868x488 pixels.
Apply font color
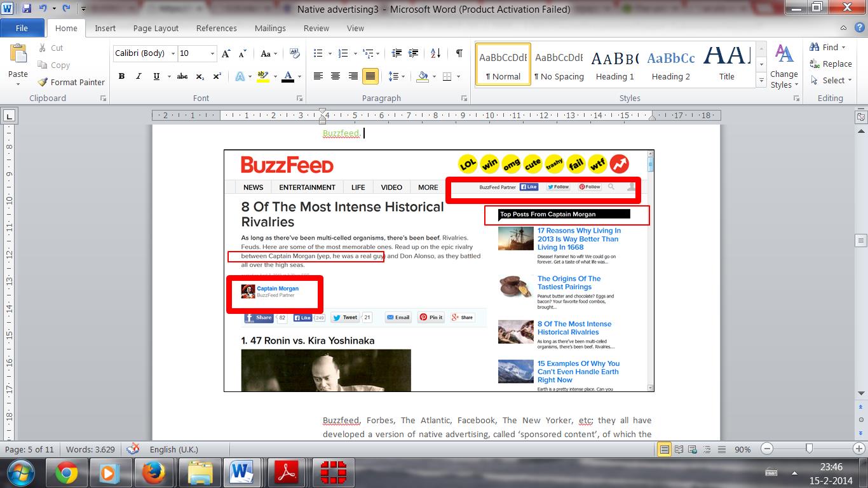287,76
